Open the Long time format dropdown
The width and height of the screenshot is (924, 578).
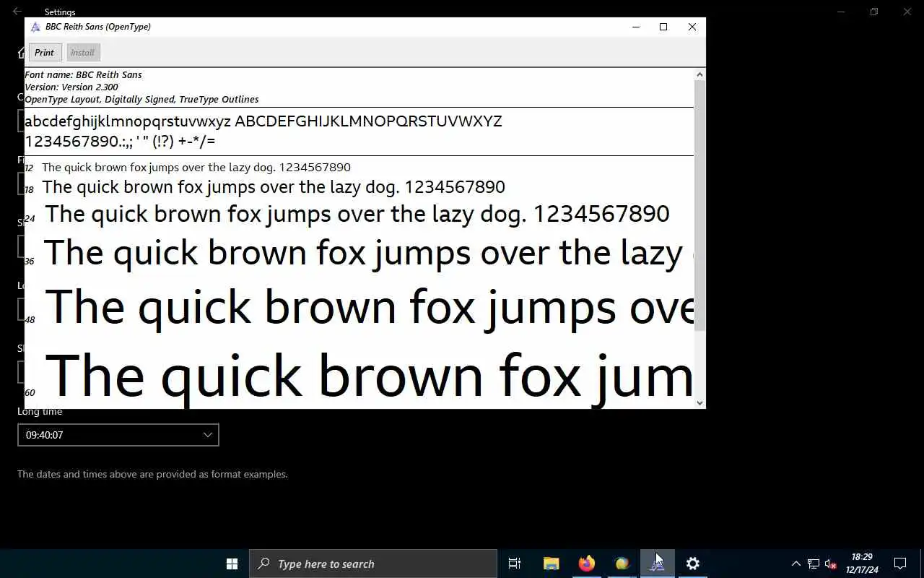[x=118, y=435]
